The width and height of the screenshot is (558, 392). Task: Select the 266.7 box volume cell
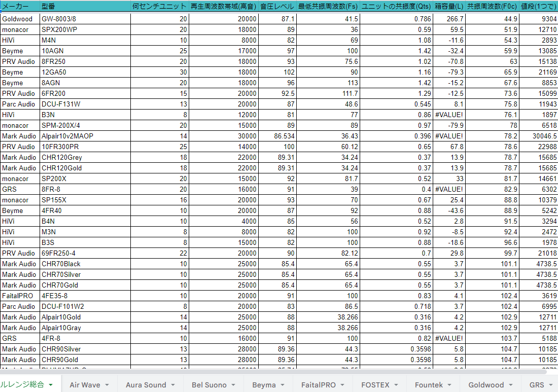click(x=449, y=19)
